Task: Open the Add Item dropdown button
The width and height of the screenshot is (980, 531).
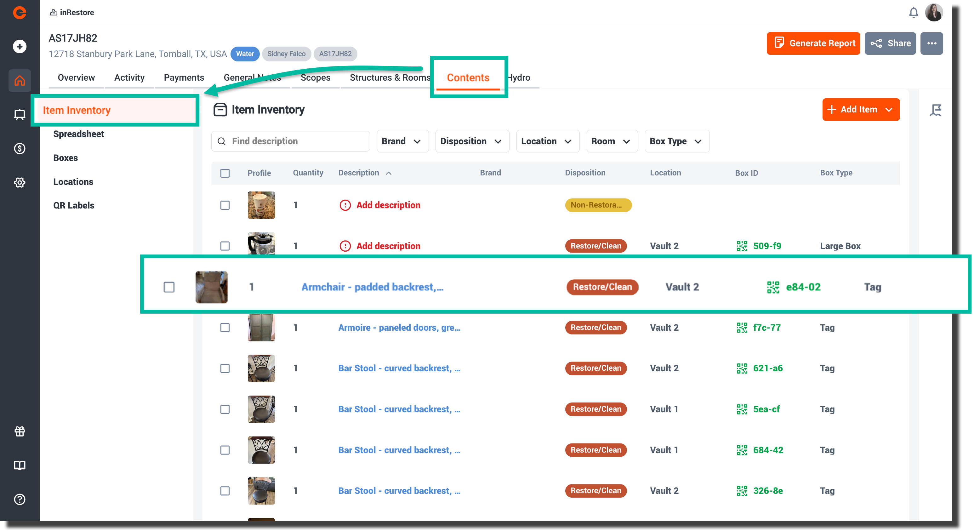Action: [861, 110]
